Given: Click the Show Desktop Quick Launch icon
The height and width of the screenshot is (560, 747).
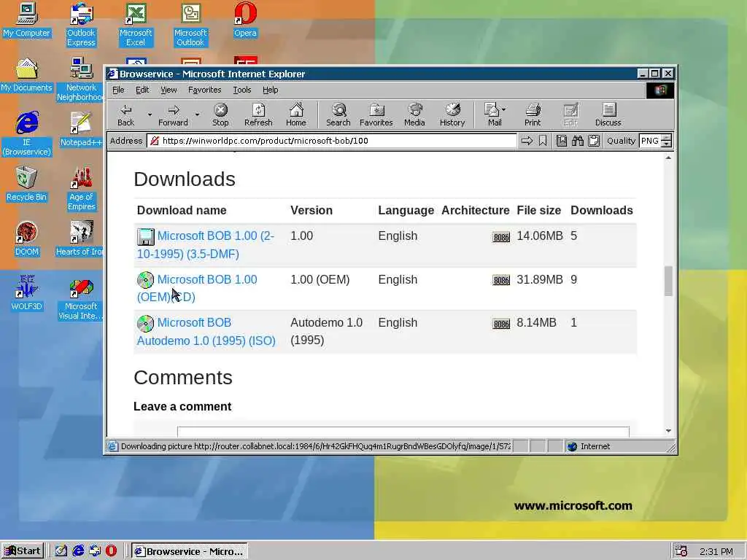Looking at the screenshot, I should click(x=61, y=551).
